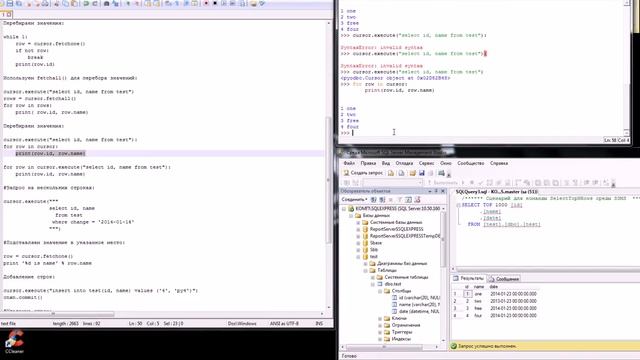
Task: Expand the Триггеры folder node
Action: tap(380, 332)
